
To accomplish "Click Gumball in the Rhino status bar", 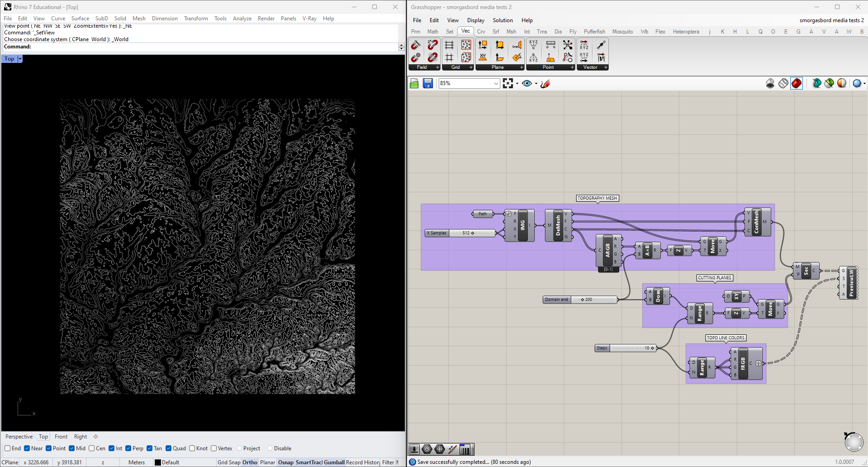I will pos(334,462).
